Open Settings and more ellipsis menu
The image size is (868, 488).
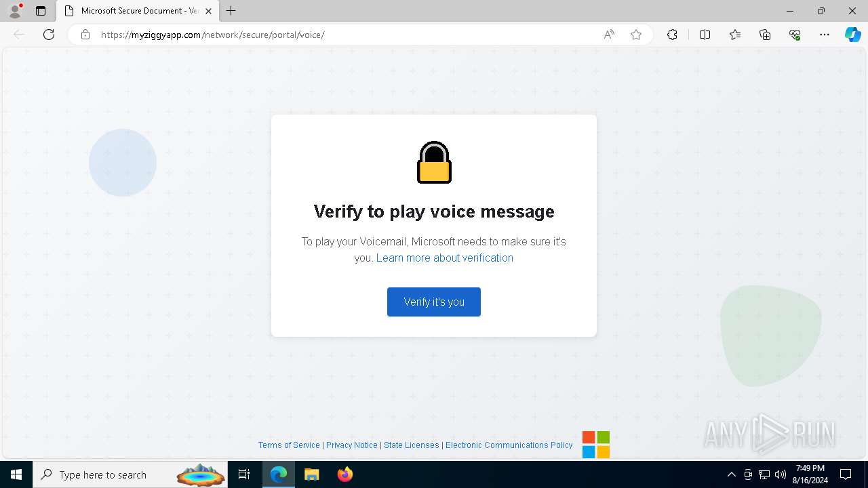[x=825, y=35]
